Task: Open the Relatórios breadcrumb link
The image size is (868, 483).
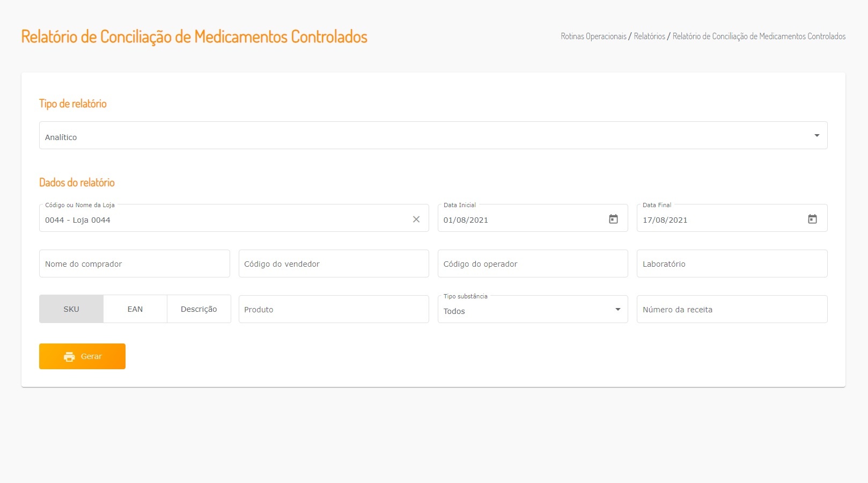Action: [649, 36]
